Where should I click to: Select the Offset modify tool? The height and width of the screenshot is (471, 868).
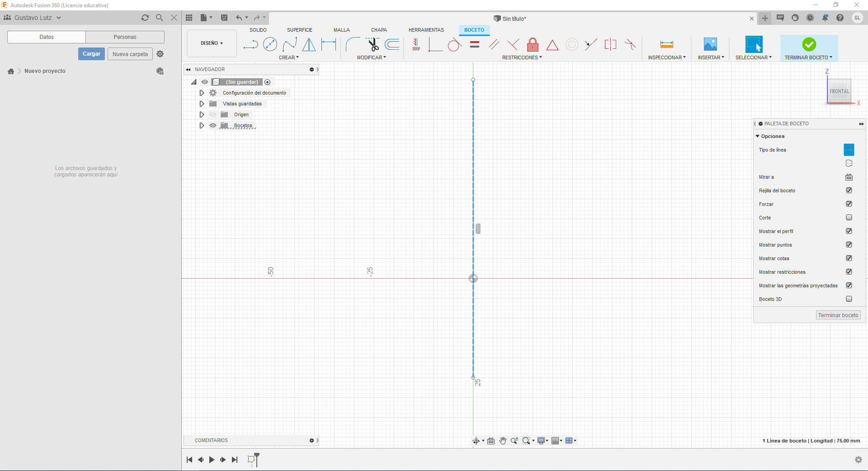[392, 44]
